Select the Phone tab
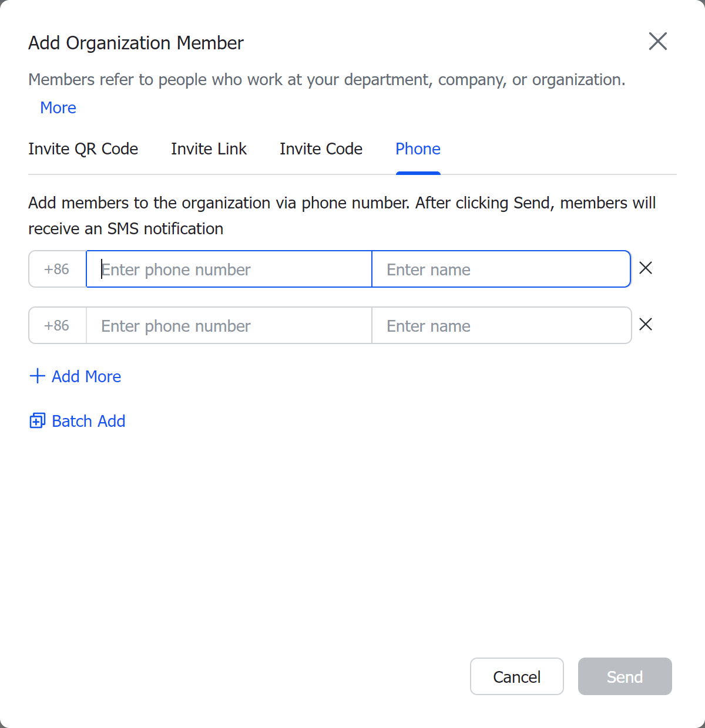 [418, 149]
